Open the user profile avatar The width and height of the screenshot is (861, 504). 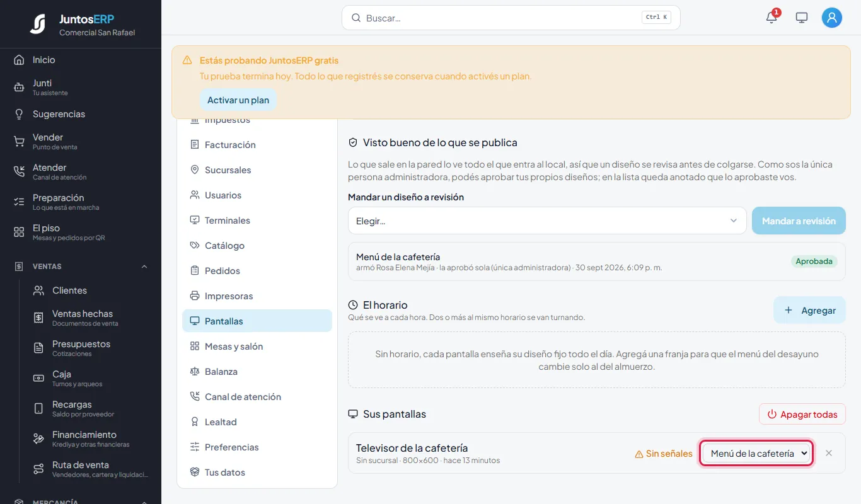pos(832,18)
